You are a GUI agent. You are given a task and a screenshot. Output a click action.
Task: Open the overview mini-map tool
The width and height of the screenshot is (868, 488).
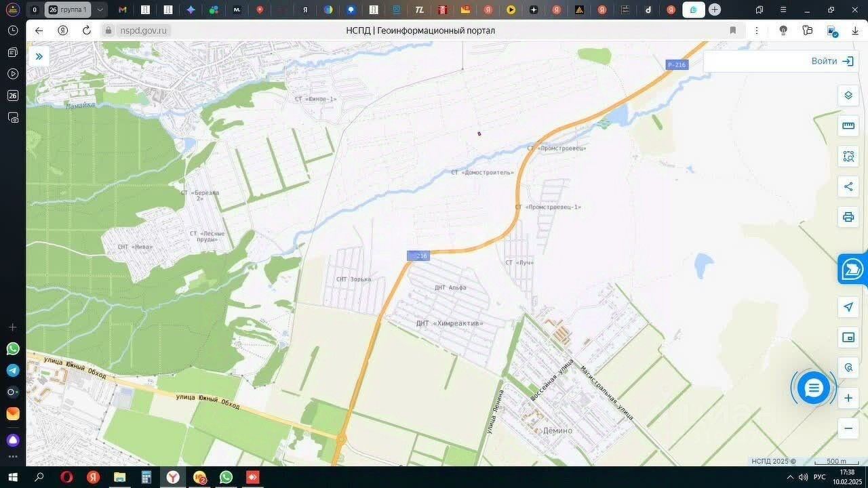848,337
